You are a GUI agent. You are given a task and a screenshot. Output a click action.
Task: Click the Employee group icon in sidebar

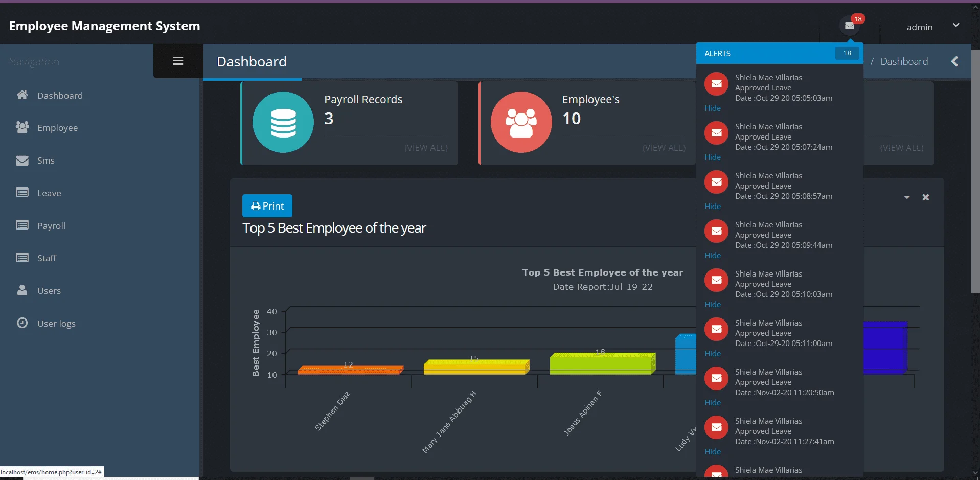pos(22,127)
